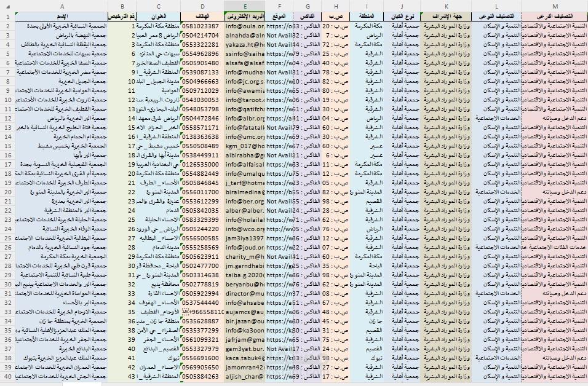Screen dimensions: 588x386
Task: Select phone cell 0539087133
Action: (x=202, y=72)
